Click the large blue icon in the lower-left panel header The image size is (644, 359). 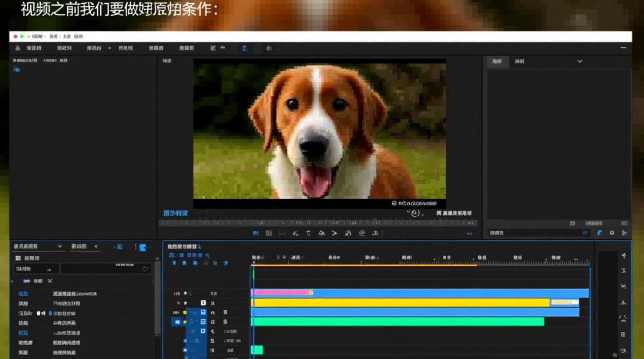click(x=143, y=247)
